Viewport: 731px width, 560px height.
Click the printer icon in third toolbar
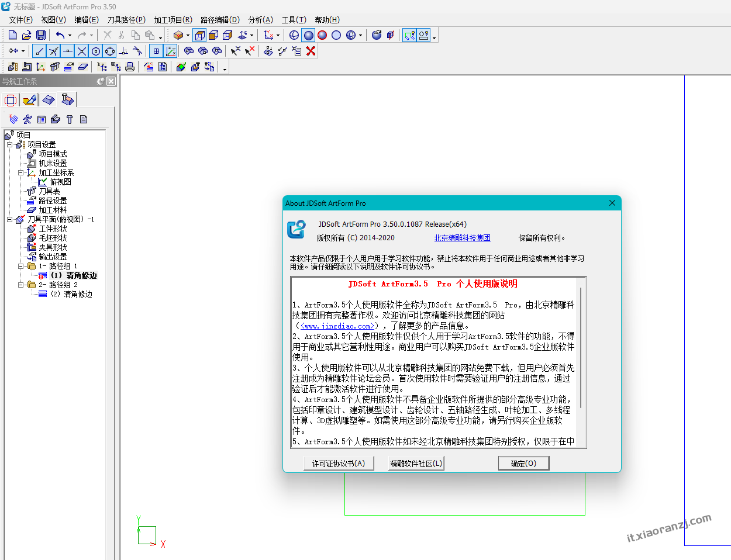[130, 67]
